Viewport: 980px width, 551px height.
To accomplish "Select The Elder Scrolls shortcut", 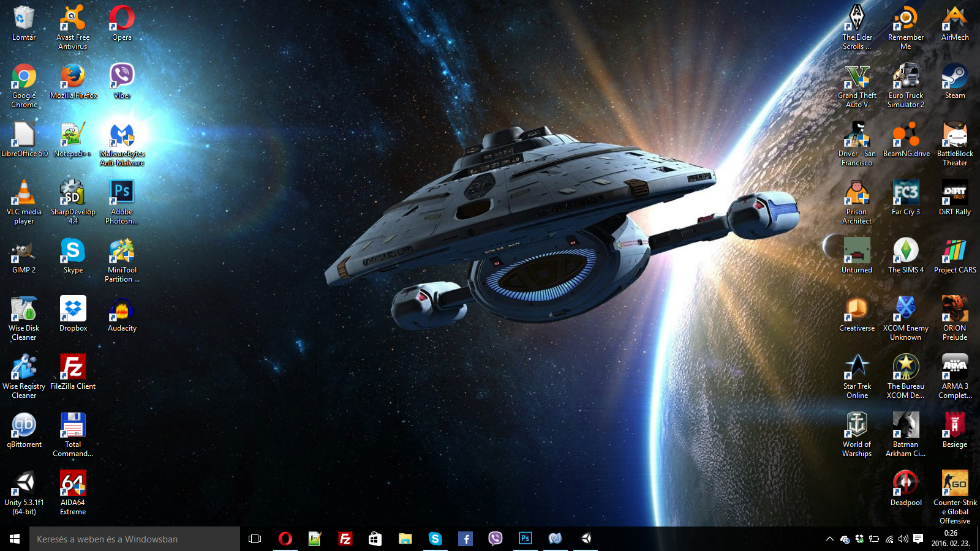I will click(857, 28).
